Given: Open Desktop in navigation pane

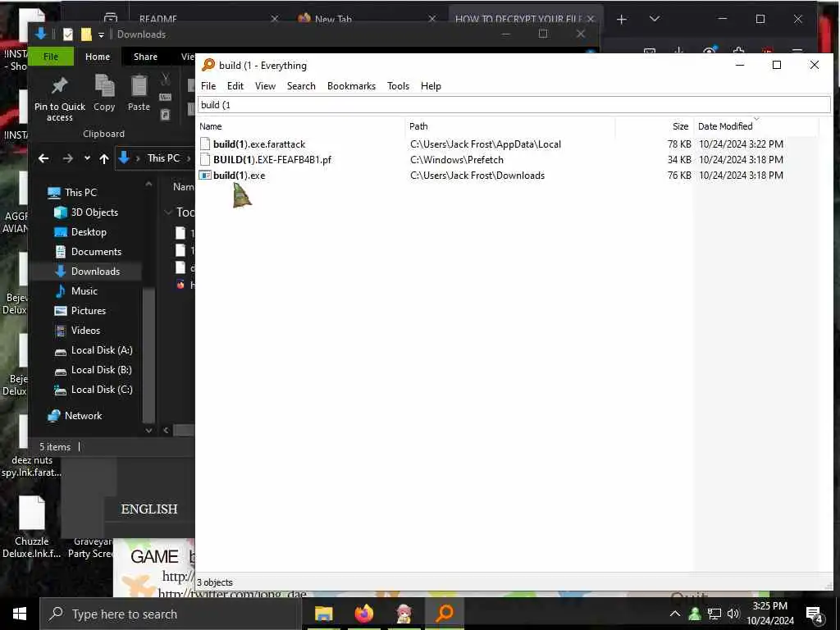Looking at the screenshot, I should [89, 232].
